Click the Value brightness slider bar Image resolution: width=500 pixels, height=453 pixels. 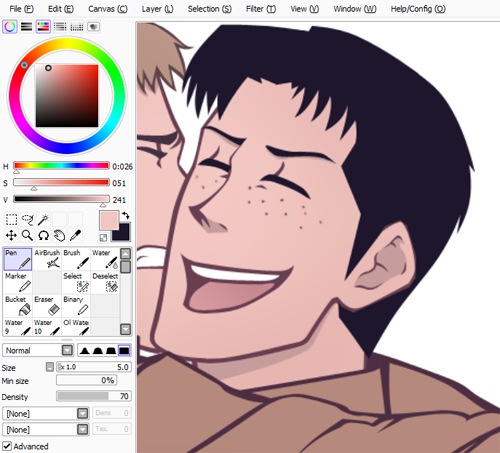tap(61, 199)
